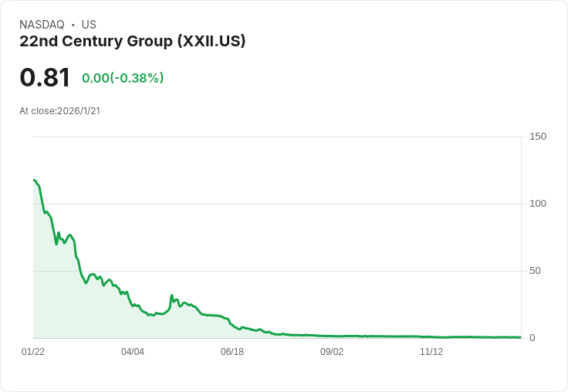Viewport: 568px width, 392px height.
Task: Click the chart line's final point on the right
Action: tap(520, 337)
